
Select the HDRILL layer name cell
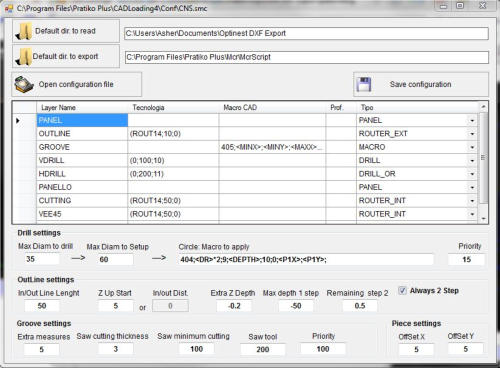[82, 174]
